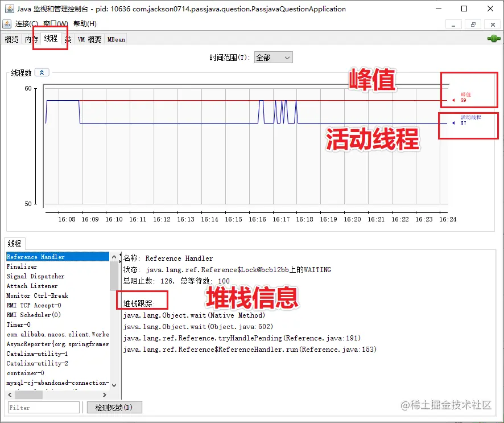Click the thread list scroll-down arrow

pyautogui.click(x=114, y=385)
